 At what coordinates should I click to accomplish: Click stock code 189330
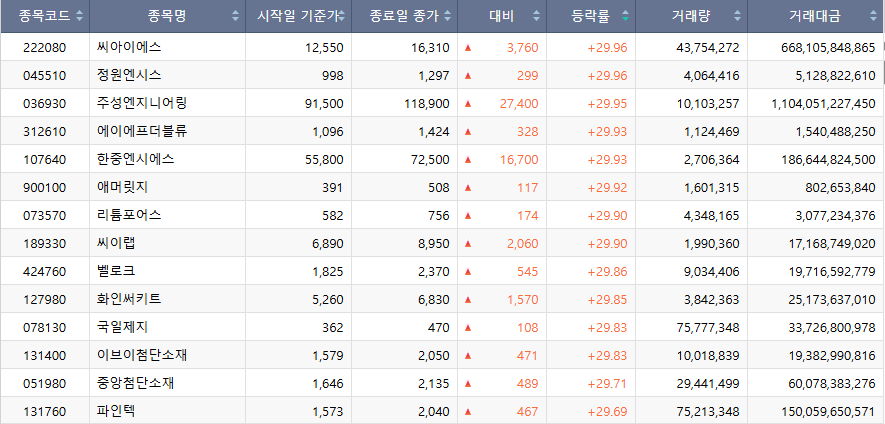[45, 244]
